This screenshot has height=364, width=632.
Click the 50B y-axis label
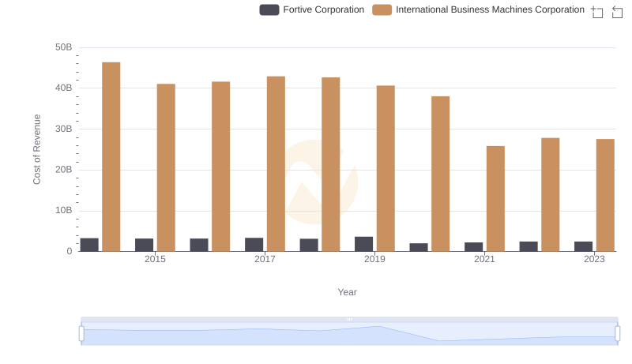[x=64, y=47]
